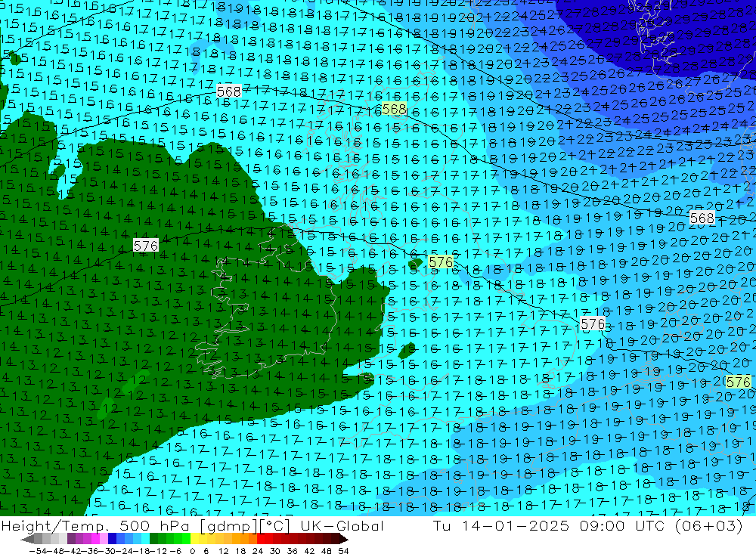
Task: Click the white 576 label over the blue area
Action: [x=593, y=323]
